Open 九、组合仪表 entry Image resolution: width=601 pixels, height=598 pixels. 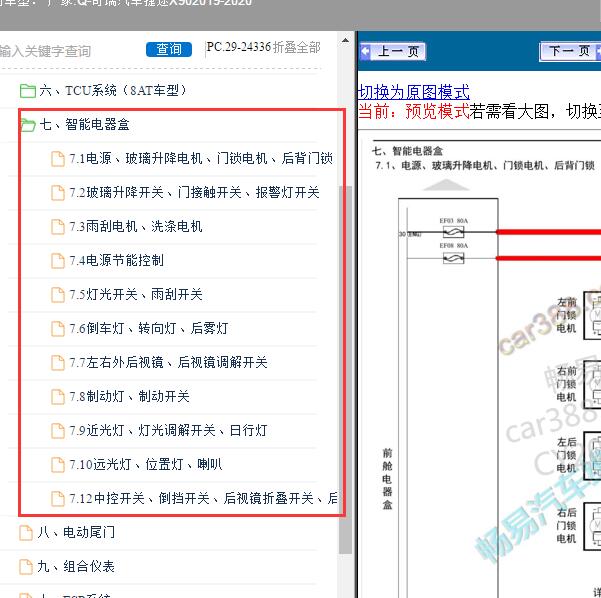click(76, 567)
